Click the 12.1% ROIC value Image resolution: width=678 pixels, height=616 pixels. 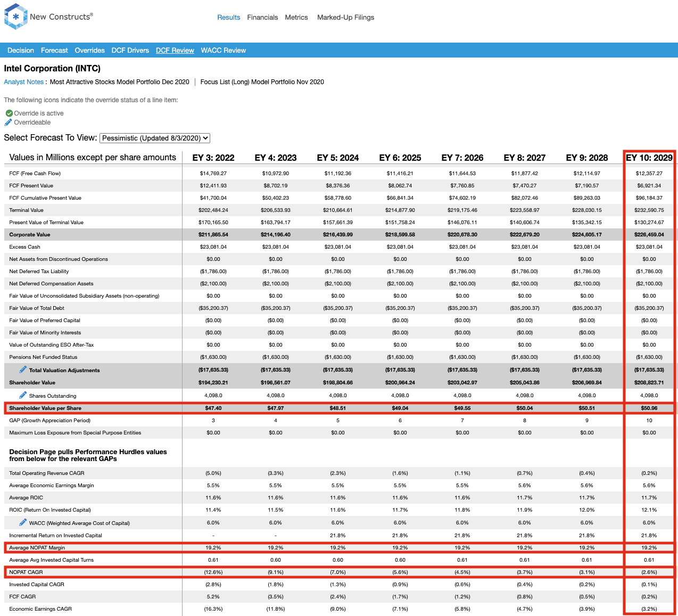point(649,510)
